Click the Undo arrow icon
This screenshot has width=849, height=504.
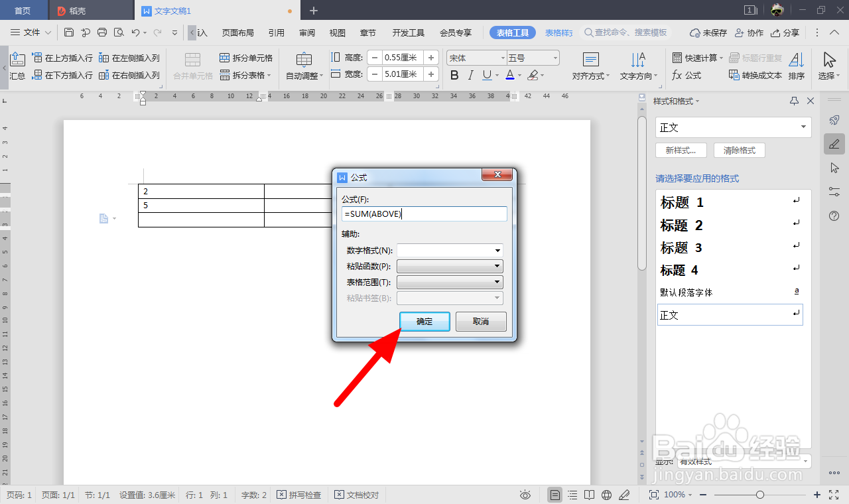tap(135, 32)
